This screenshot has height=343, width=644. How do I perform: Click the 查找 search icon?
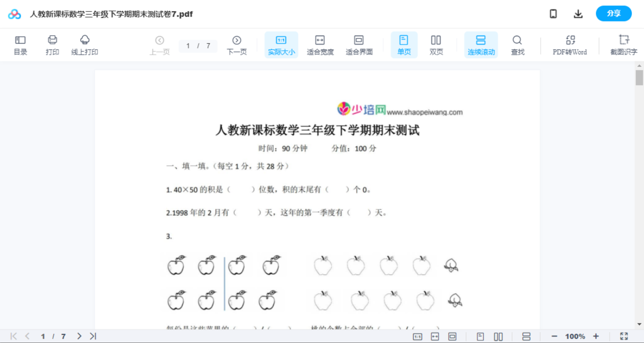tap(517, 45)
